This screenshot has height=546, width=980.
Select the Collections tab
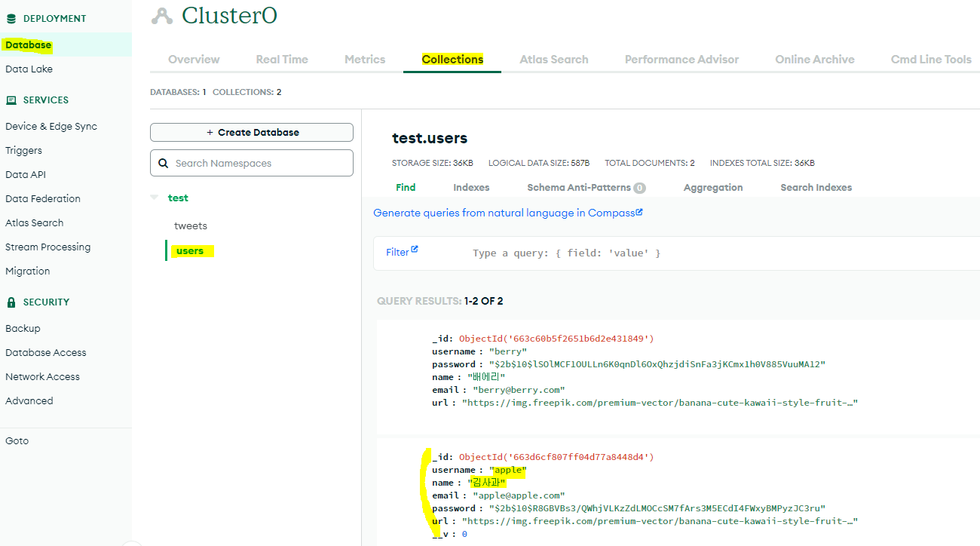tap(452, 59)
